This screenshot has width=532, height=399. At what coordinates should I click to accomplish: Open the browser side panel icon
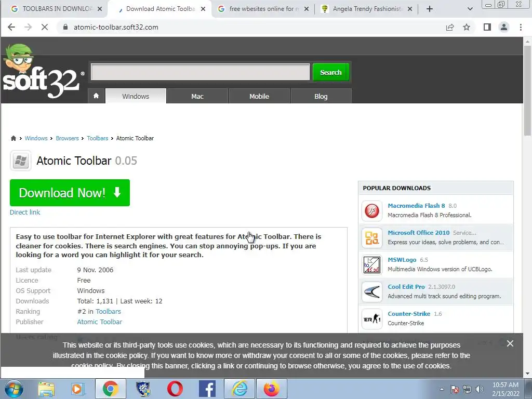487,27
